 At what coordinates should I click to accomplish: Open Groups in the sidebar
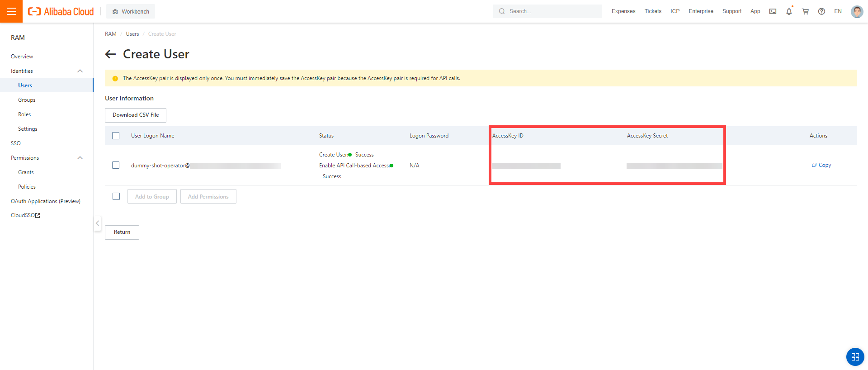(x=27, y=100)
